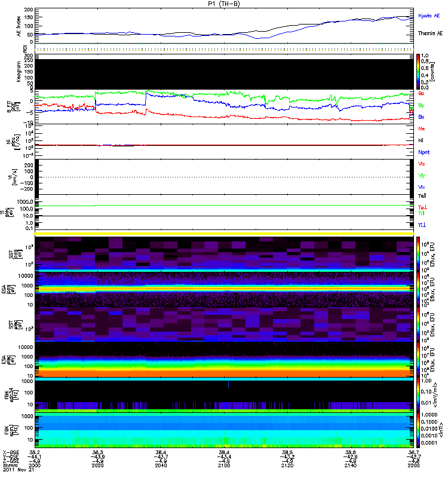Click the "2040" time tick label
The width and height of the screenshot is (448, 478).
coord(161,465)
